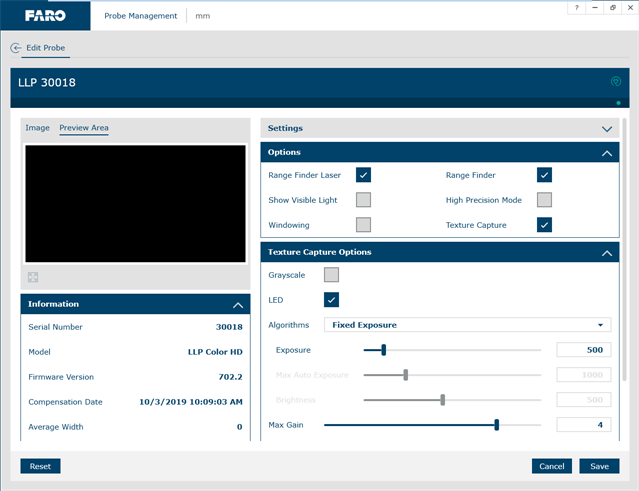Expand the Settings section

point(606,129)
